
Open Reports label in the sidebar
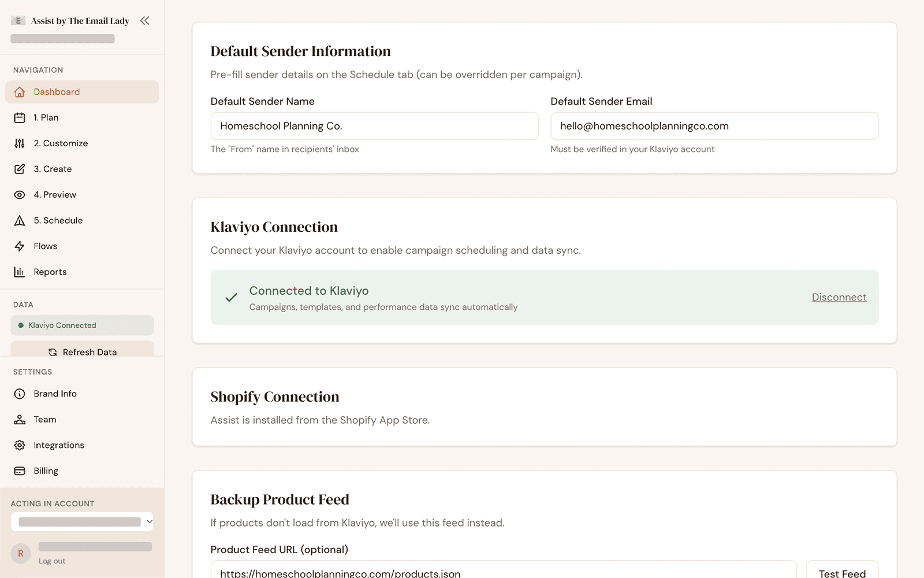tap(50, 272)
